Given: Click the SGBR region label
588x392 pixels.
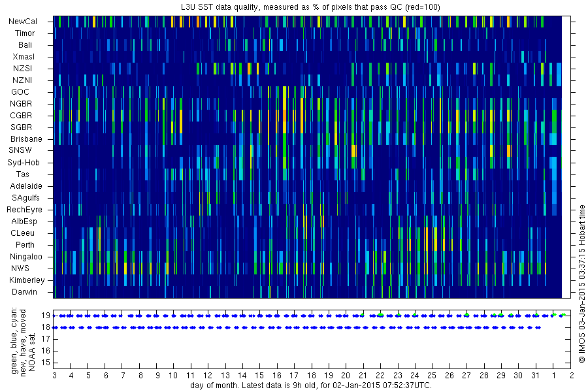Looking at the screenshot, I should pos(21,127).
